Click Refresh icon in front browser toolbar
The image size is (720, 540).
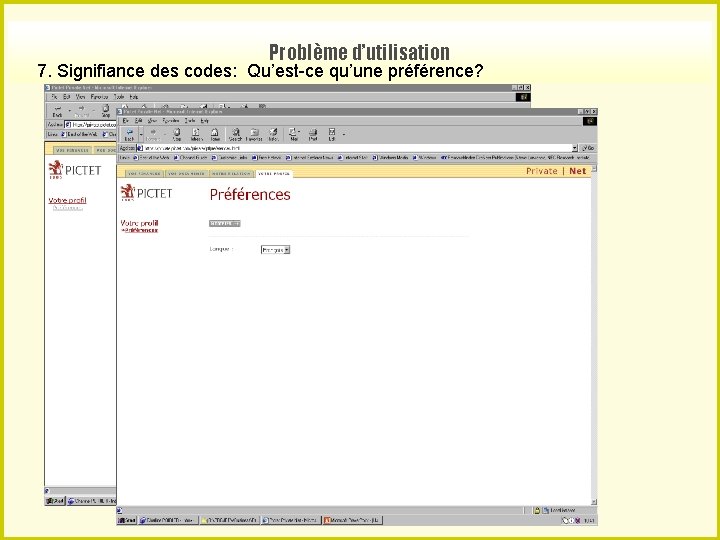point(196,134)
